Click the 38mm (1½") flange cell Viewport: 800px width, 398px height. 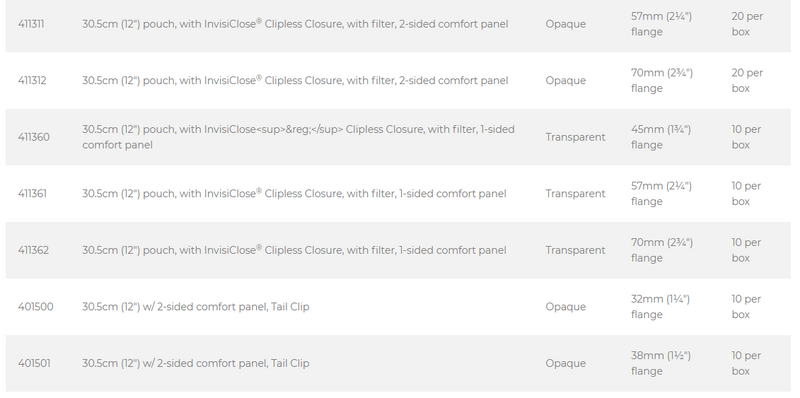(661, 363)
